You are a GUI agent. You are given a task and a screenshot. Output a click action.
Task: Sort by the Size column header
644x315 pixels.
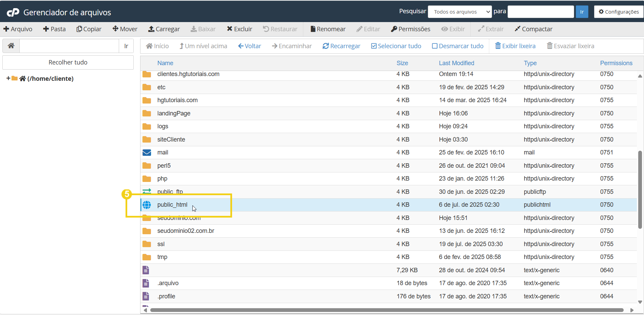click(402, 63)
